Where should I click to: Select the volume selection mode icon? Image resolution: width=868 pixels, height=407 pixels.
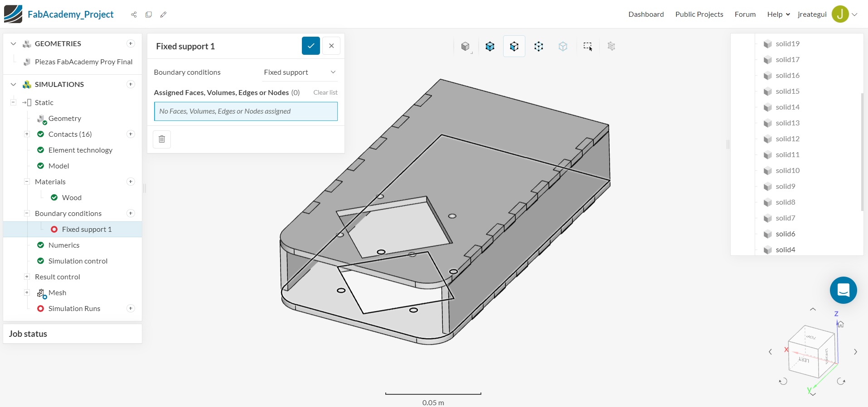490,46
